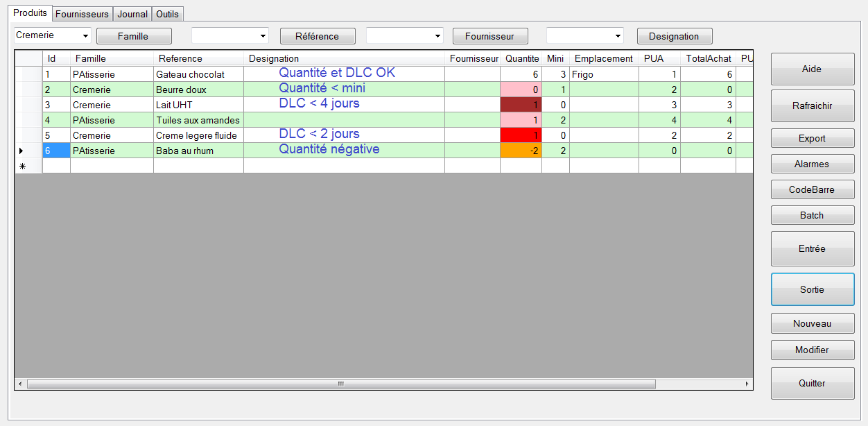Click the bright red quantity cell of Creme legere fluide
Screen dimensions: 868x426
click(x=521, y=135)
